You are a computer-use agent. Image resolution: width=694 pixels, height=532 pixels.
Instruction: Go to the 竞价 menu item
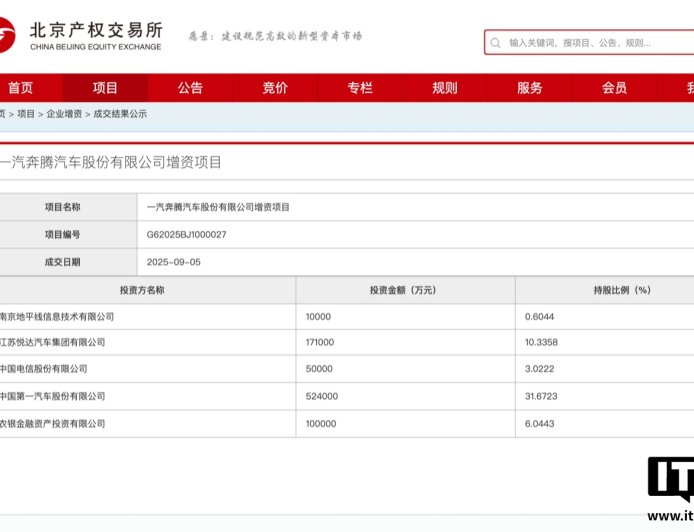pyautogui.click(x=275, y=88)
